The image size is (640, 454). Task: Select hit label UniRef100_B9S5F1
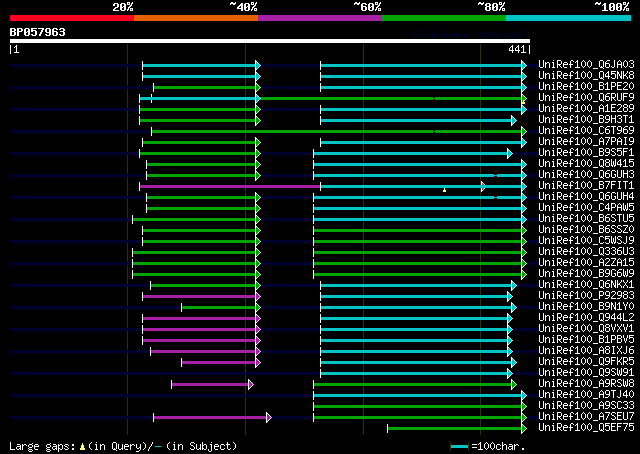(x=586, y=152)
